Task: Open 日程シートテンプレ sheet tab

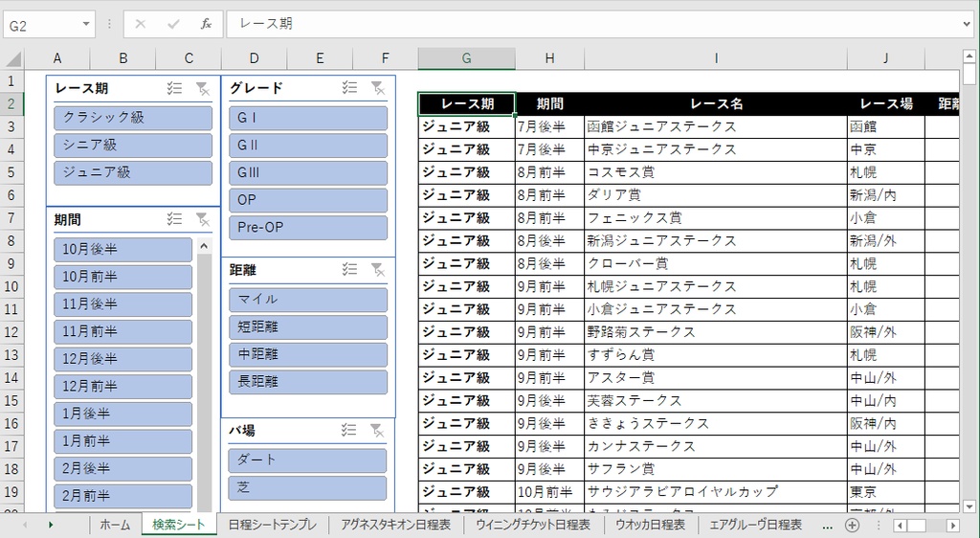Action: point(273,525)
